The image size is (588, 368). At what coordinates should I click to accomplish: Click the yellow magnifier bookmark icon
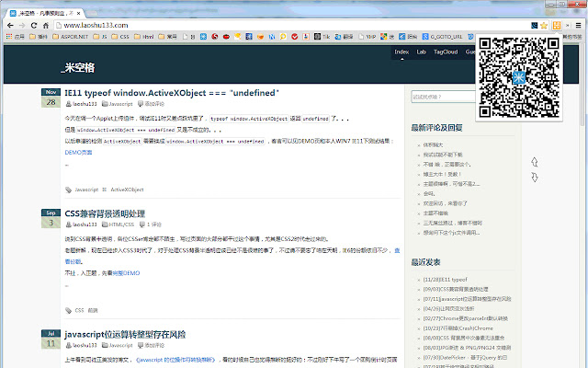(x=283, y=37)
